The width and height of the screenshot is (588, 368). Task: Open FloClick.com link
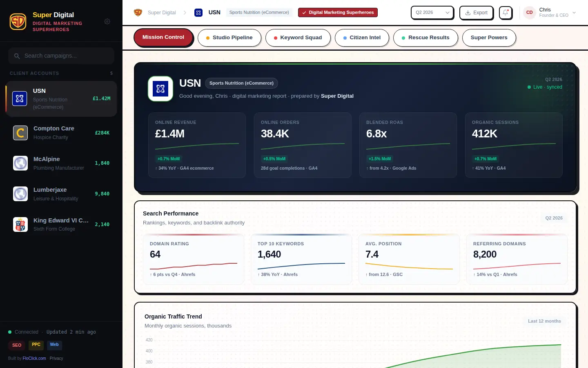click(x=34, y=359)
